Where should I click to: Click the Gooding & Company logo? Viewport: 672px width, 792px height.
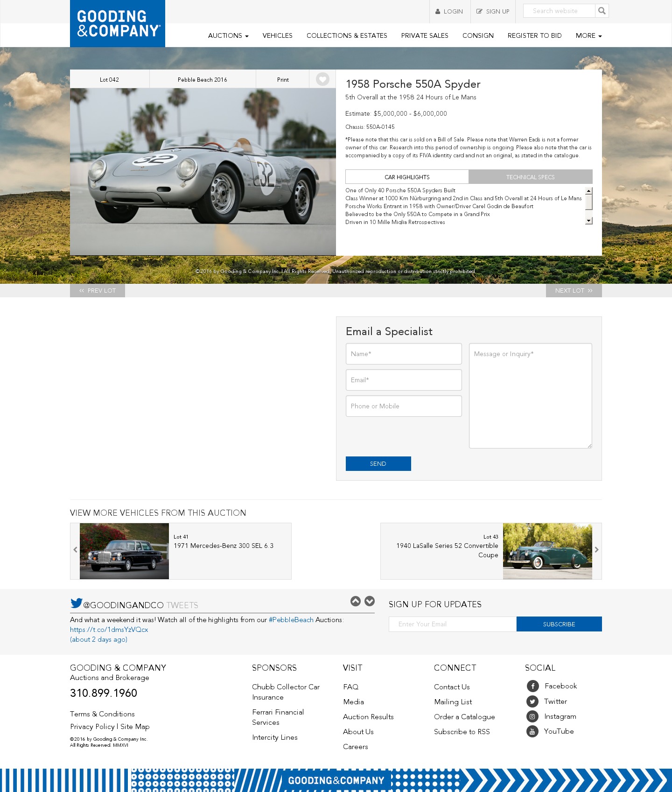[x=118, y=23]
